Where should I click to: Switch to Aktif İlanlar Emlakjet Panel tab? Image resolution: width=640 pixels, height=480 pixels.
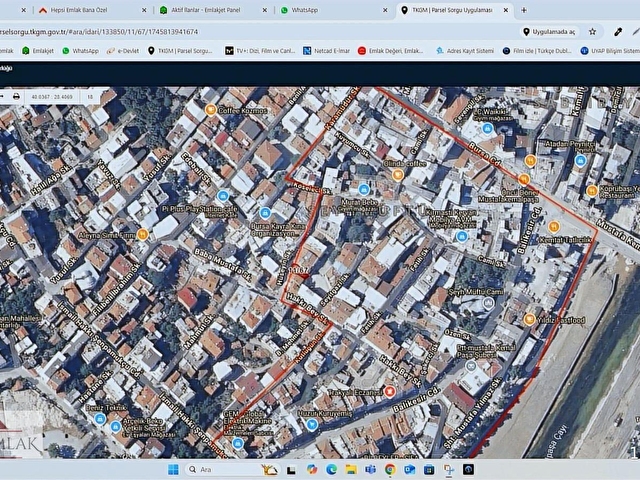point(212,10)
